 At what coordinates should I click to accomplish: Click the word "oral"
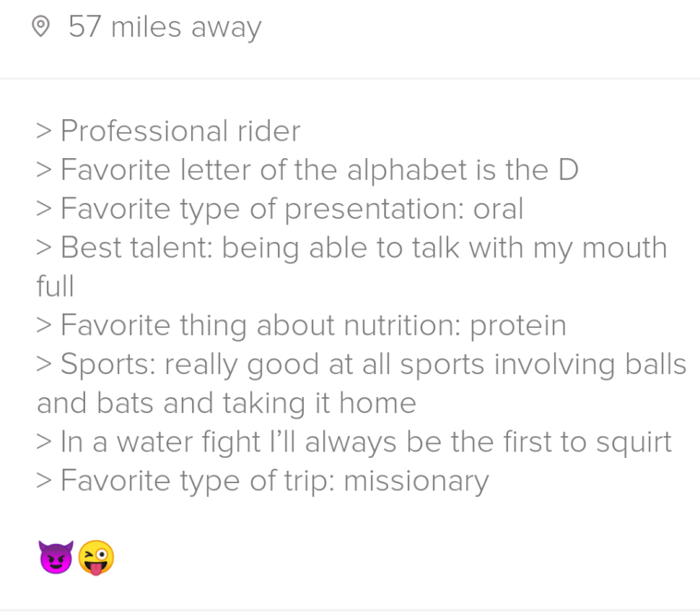498,209
